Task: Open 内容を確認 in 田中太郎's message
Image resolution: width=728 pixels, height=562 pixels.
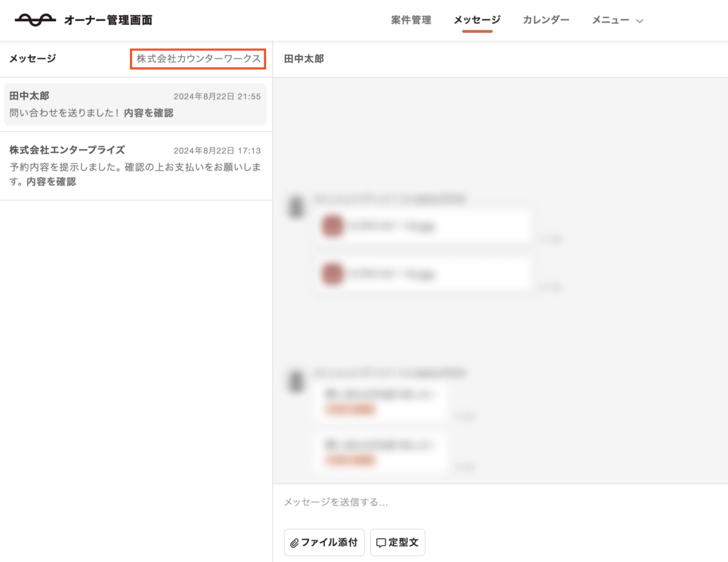Action: click(x=149, y=113)
